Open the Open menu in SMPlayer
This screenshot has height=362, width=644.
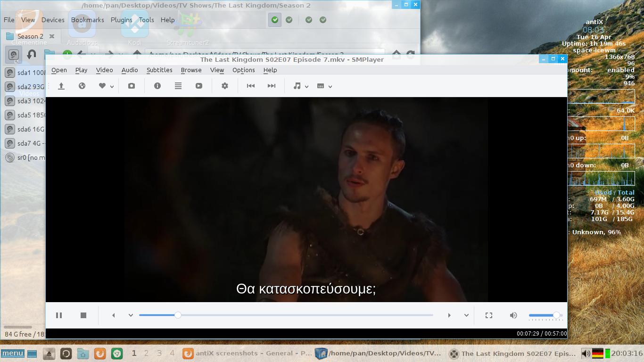tap(59, 70)
